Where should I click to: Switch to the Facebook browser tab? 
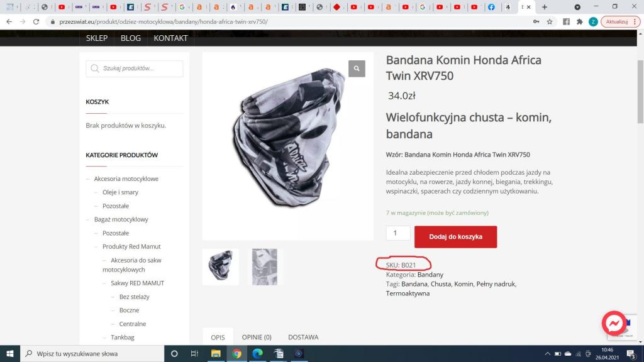[491, 7]
